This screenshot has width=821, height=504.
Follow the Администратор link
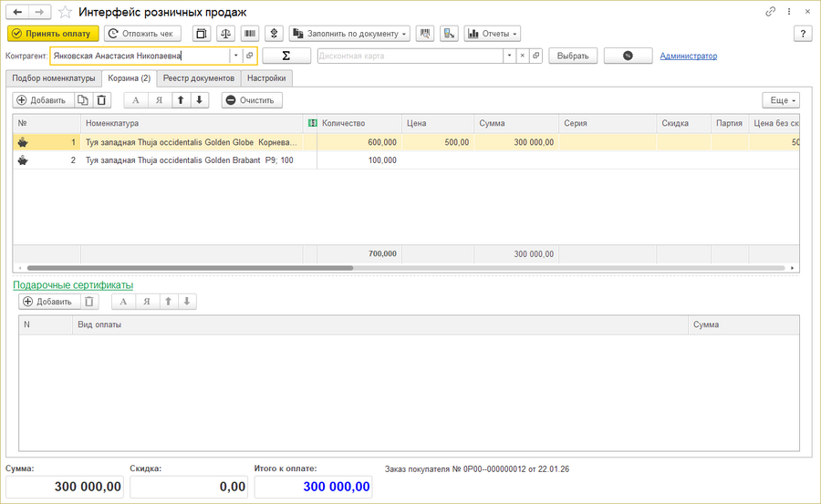688,56
